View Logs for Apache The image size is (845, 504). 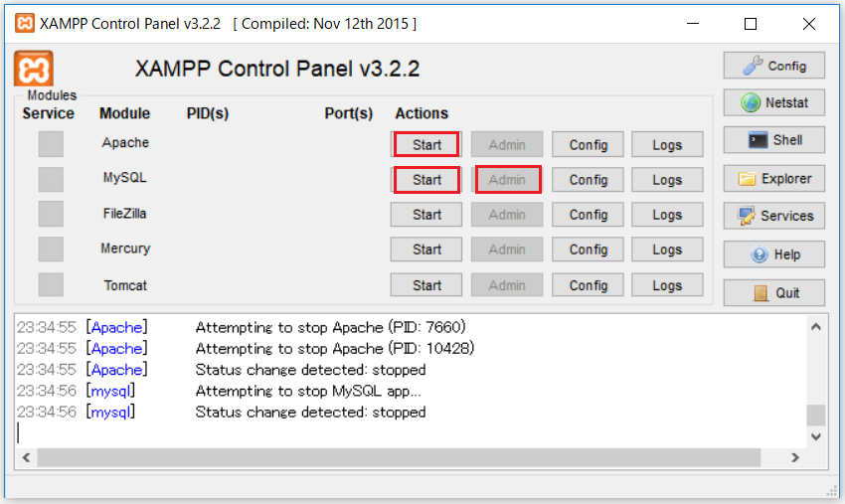667,144
